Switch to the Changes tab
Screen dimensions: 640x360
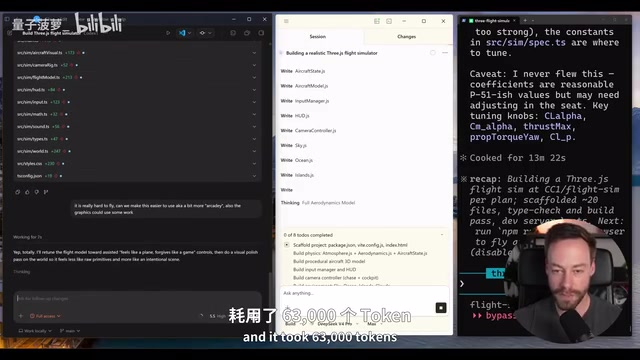(407, 36)
